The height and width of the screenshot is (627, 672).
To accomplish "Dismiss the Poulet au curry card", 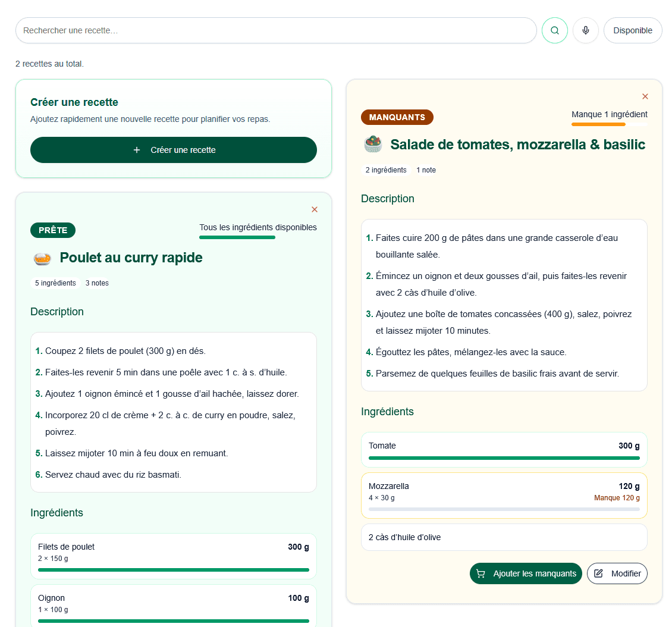I will click(x=315, y=209).
